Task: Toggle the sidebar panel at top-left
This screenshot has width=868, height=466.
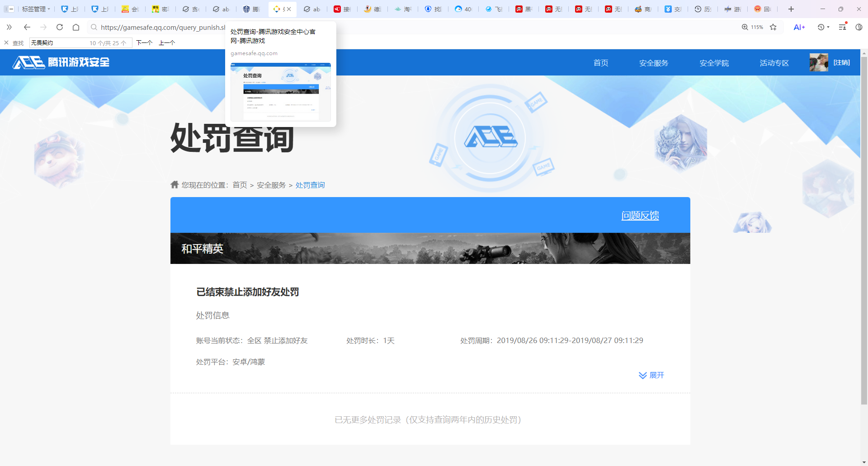Action: coord(9,9)
